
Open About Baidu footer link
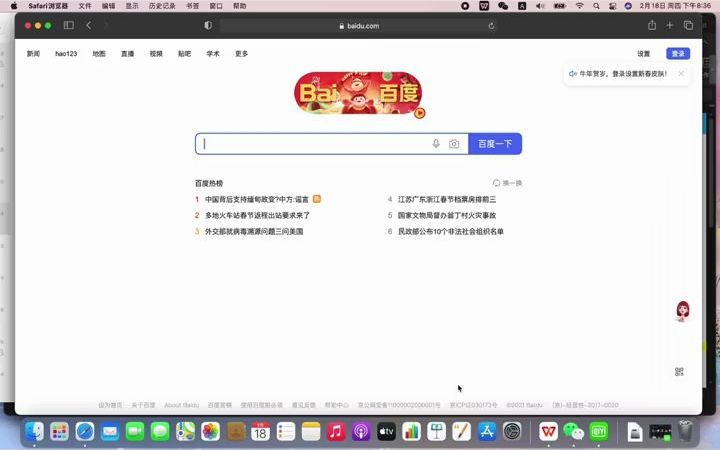pos(181,405)
